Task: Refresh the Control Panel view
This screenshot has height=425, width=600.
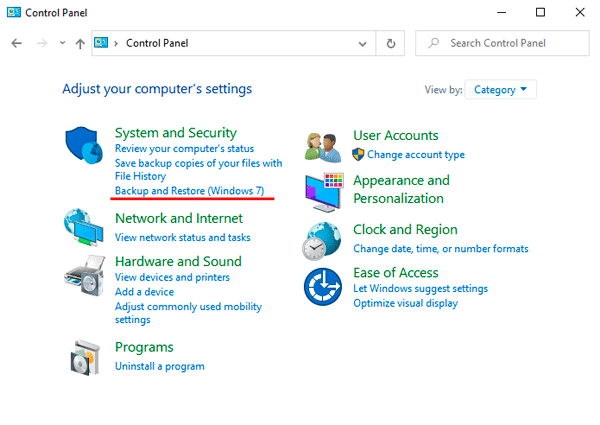Action: coord(390,43)
